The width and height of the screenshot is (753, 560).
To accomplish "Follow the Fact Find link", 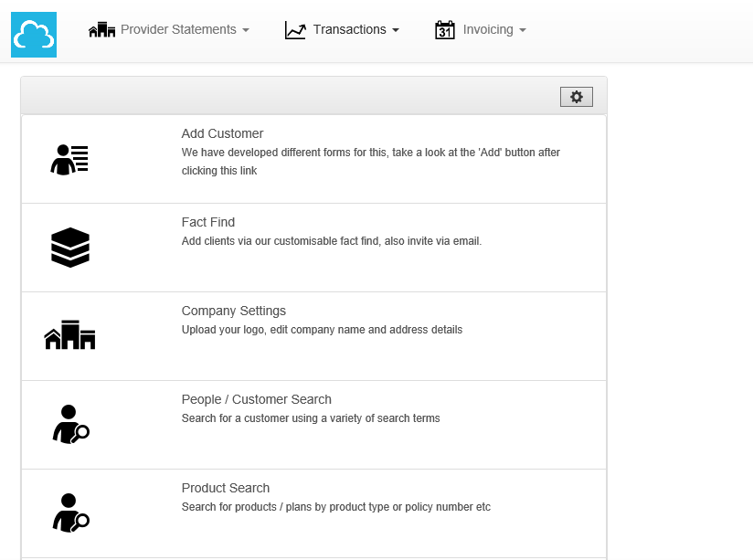I will click(x=208, y=222).
